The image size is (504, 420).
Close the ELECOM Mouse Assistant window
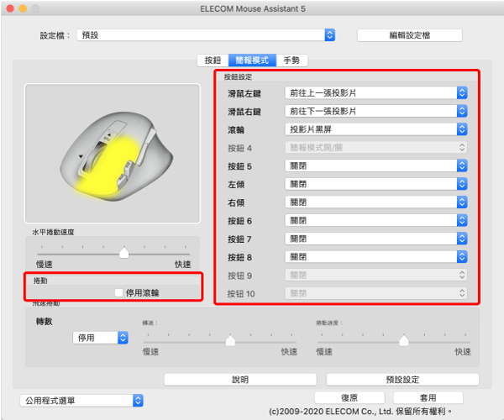(x=10, y=8)
